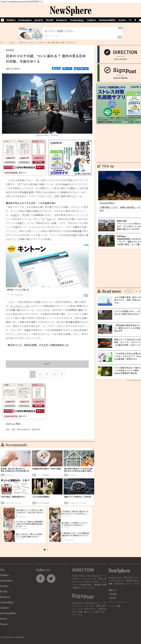Viewport: 141px width, 644px height.
Task: Share article via blue Tweet button
Action: click(x=56, y=68)
